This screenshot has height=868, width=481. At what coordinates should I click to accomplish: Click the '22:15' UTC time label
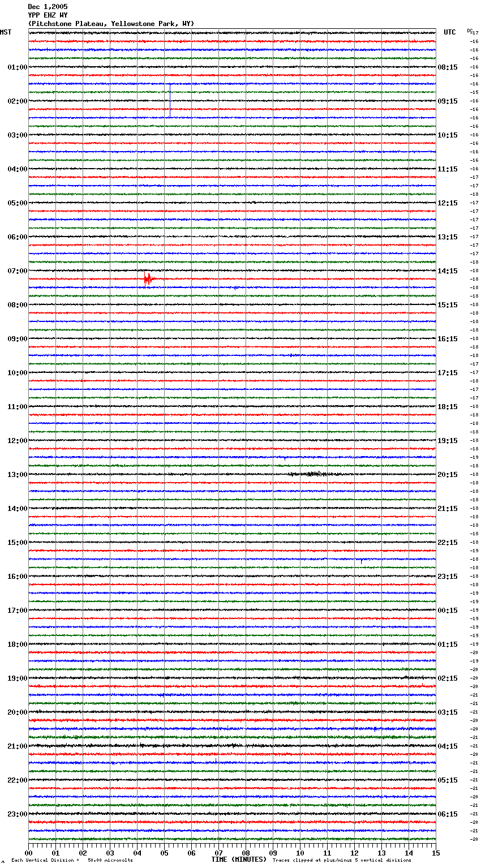click(448, 543)
